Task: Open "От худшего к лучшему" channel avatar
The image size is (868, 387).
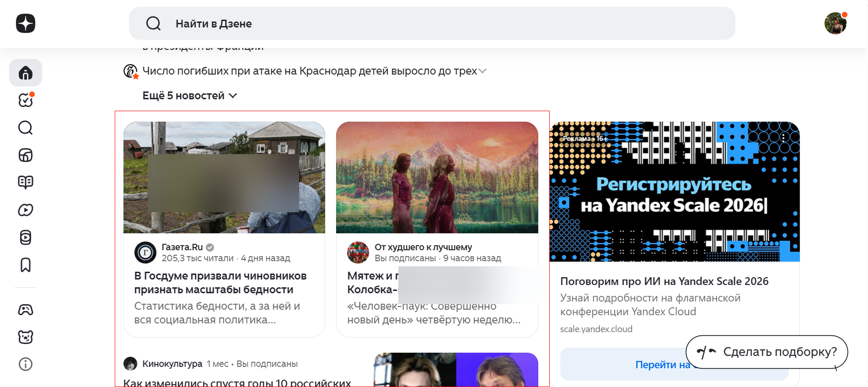Action: [358, 253]
